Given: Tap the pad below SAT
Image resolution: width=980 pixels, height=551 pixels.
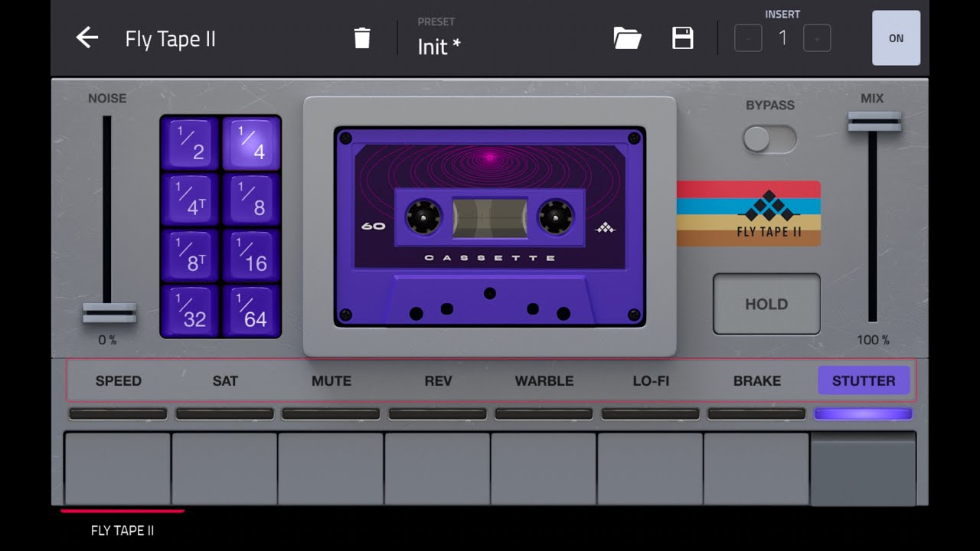Looking at the screenshot, I should (224, 468).
